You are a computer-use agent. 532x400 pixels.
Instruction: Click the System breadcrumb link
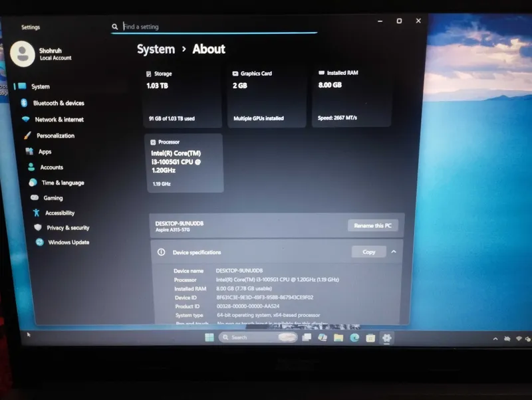[156, 49]
